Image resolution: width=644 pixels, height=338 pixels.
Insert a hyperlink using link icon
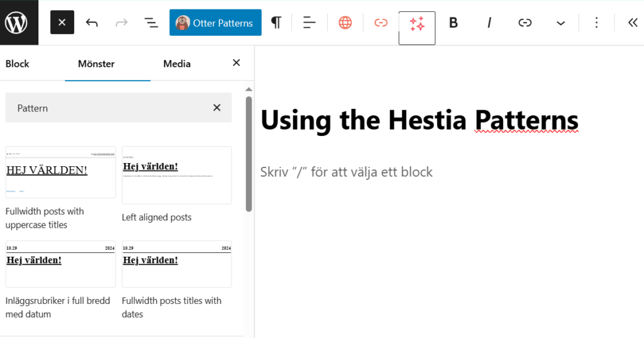click(x=525, y=23)
